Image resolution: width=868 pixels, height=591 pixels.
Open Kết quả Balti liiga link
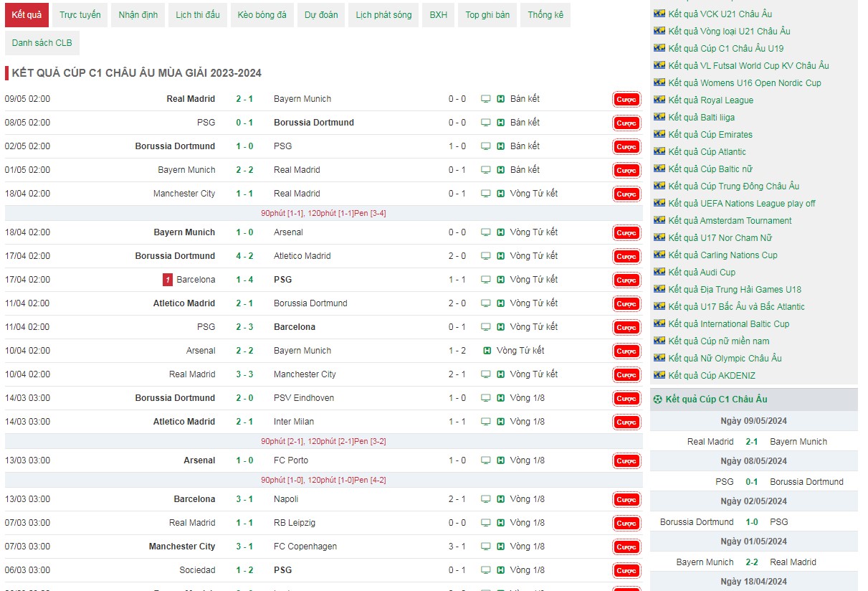click(x=702, y=117)
